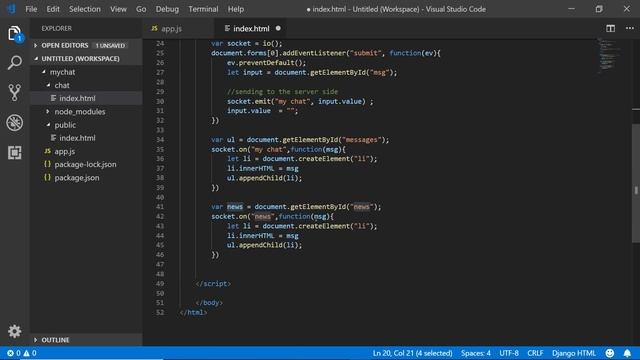Open the editor More Actions ellipsis
The height and width of the screenshot is (360, 640).
click(x=630, y=28)
